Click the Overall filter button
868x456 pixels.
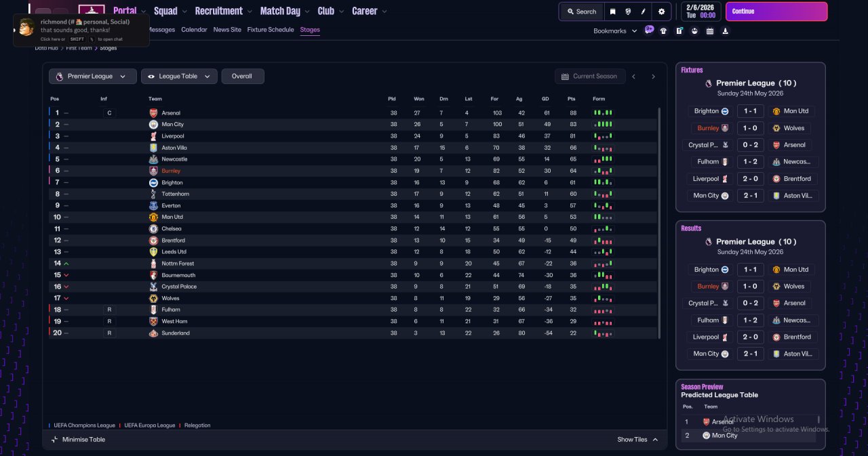(x=243, y=77)
